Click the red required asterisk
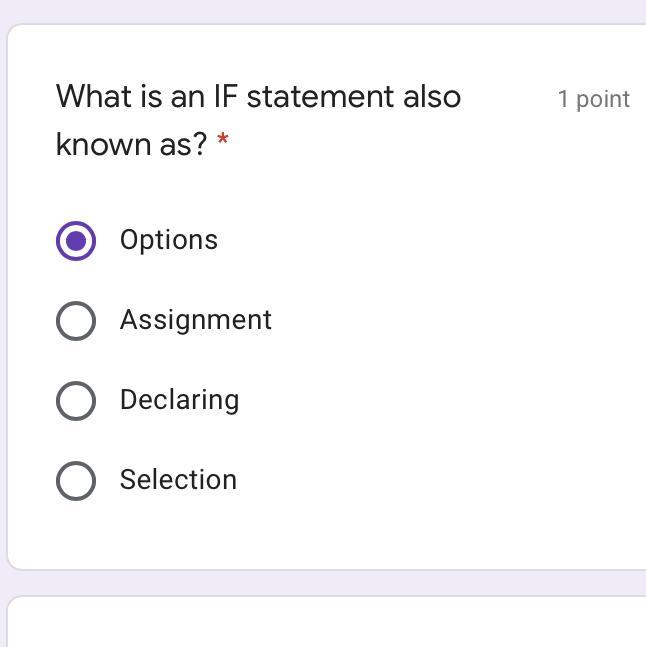 coord(222,141)
